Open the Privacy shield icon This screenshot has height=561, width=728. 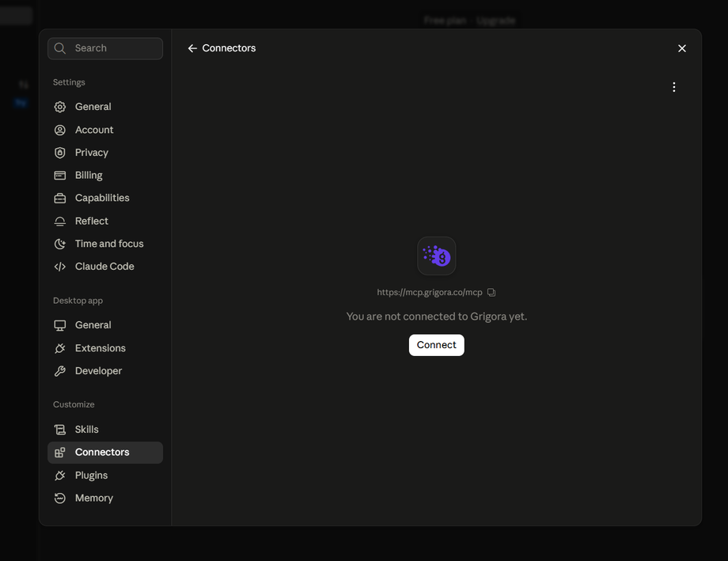pyautogui.click(x=60, y=153)
